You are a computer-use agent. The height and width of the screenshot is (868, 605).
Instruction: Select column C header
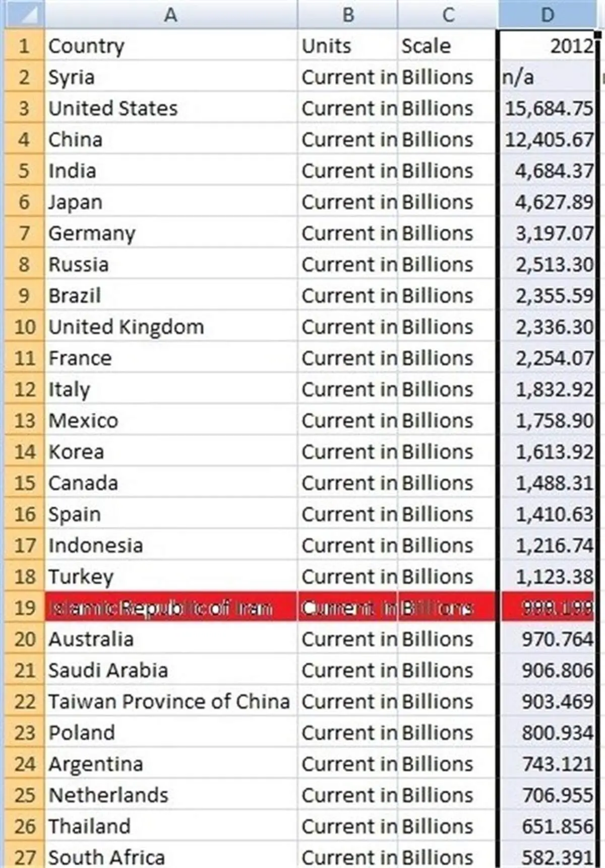[448, 14]
